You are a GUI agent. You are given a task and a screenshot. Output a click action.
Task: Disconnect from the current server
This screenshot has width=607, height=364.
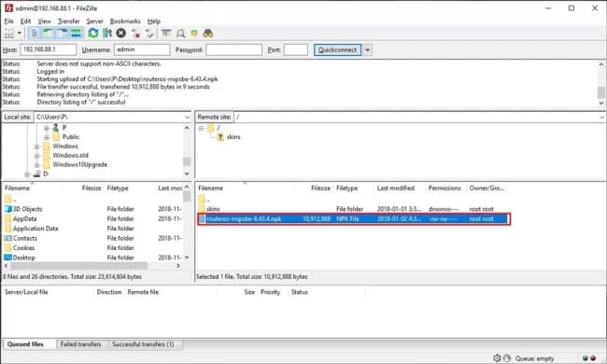(x=135, y=34)
